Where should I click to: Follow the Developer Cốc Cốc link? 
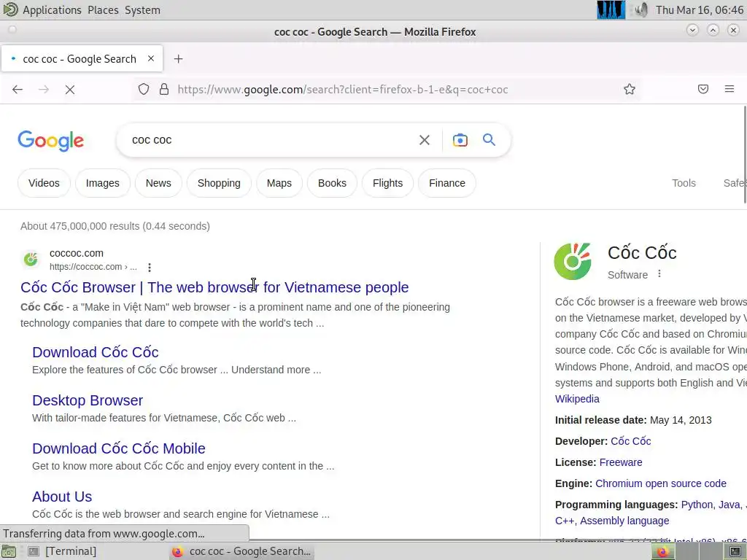(631, 441)
